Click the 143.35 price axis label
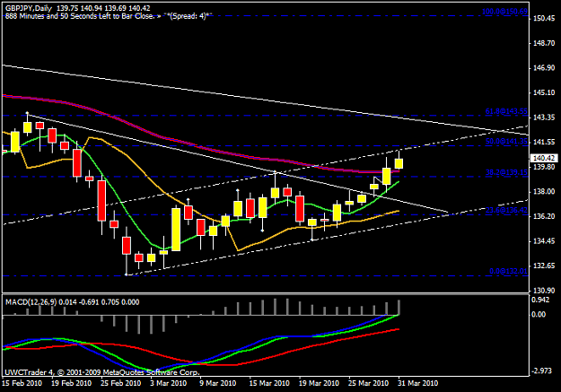 tap(544, 118)
